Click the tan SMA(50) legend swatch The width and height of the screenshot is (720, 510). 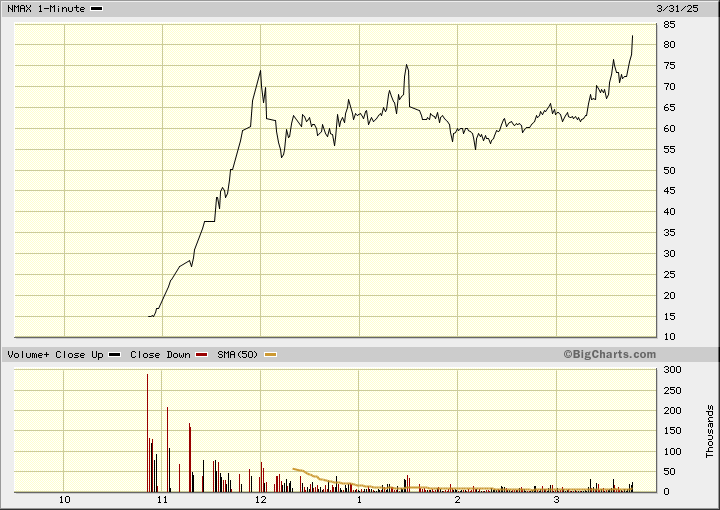(270, 355)
